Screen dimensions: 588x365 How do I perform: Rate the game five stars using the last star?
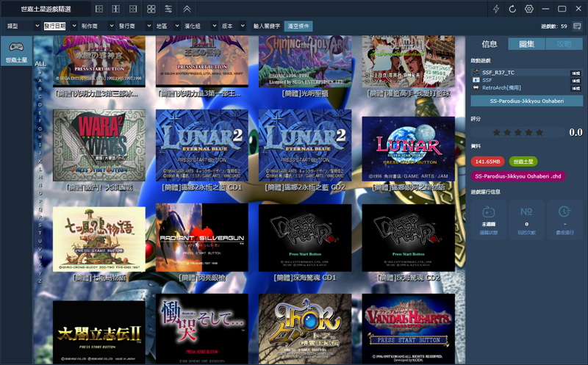pos(539,132)
